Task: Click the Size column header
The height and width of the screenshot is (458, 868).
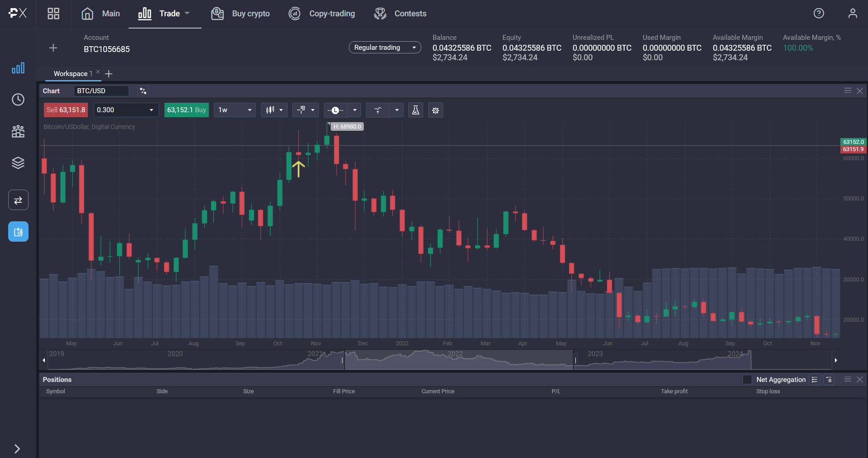Action: point(248,391)
